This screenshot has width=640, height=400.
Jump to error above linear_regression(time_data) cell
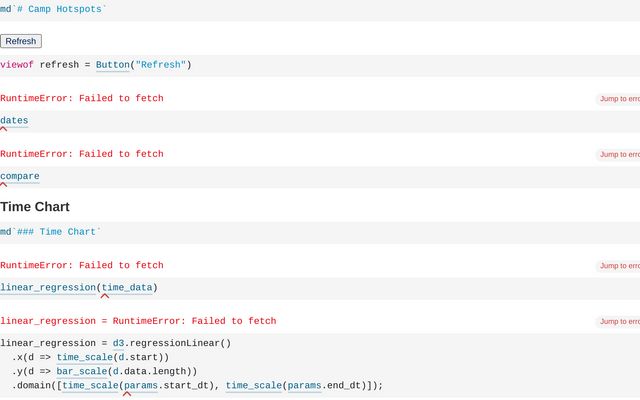point(618,266)
